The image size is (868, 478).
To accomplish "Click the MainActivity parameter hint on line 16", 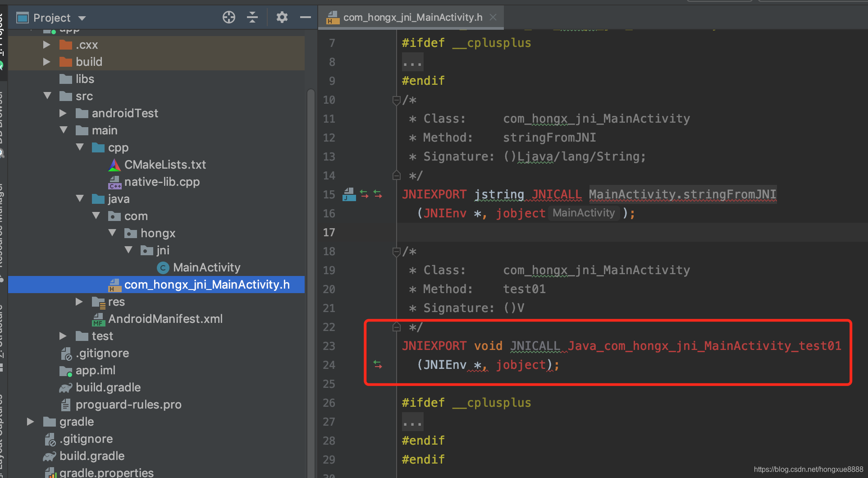I will (x=584, y=213).
